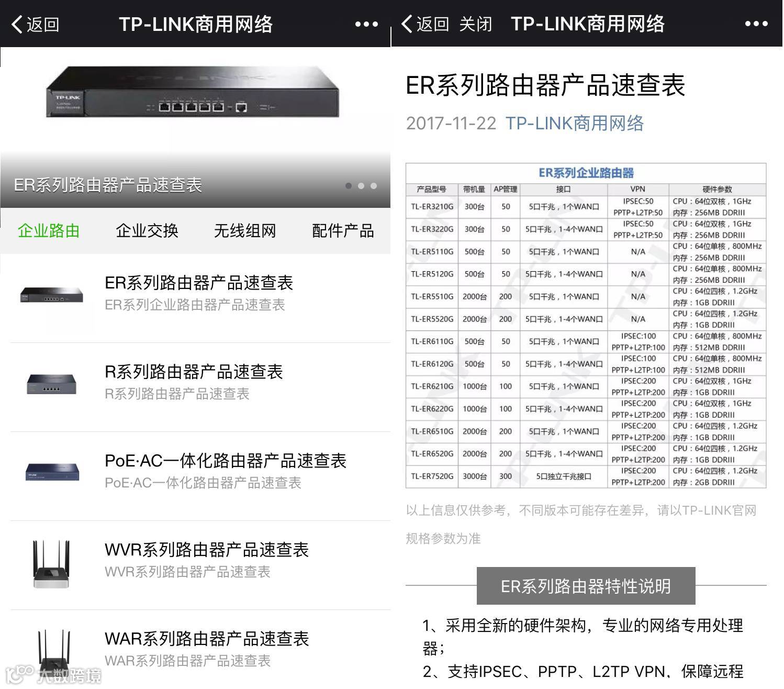
Task: Click the PoE·AC router thumbnail in the list
Action: [x=52, y=472]
